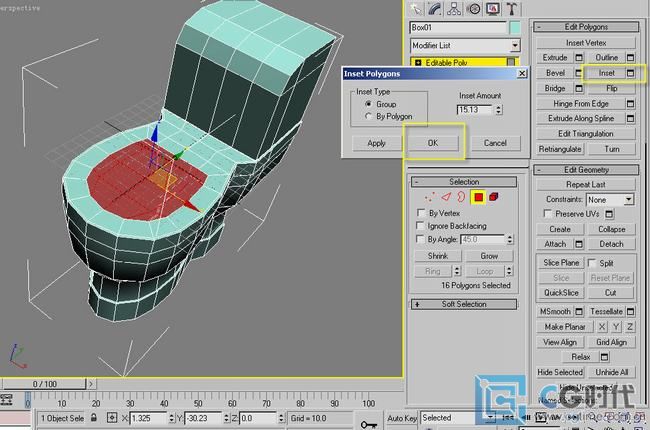This screenshot has width=650, height=430.
Task: Select Element sub-object level icon
Action: point(493,197)
